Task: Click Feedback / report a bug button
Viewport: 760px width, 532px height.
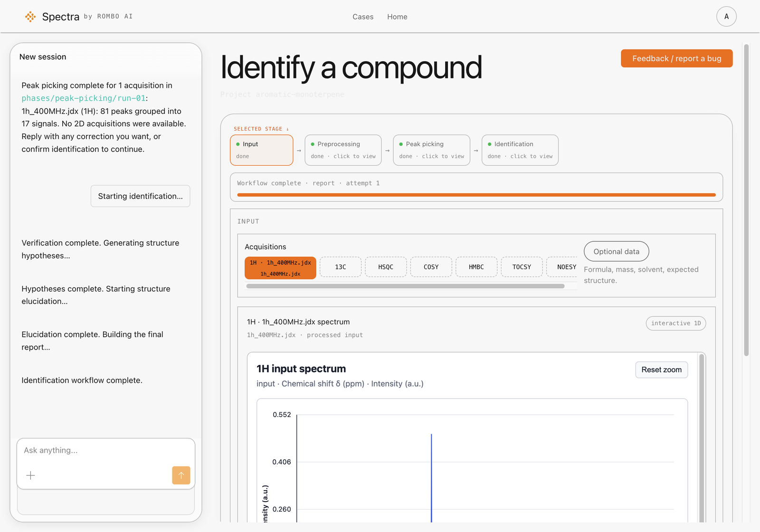Action: coord(676,58)
